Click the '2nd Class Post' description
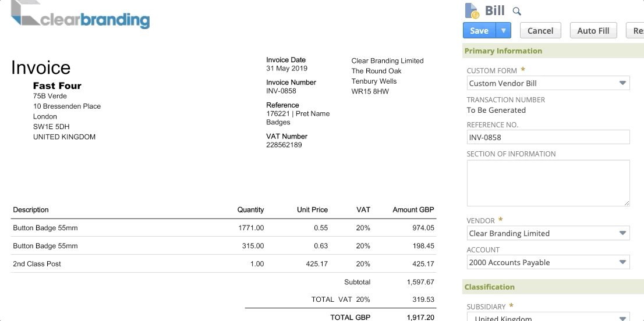Screen dimensions: 644x321 click(37, 264)
